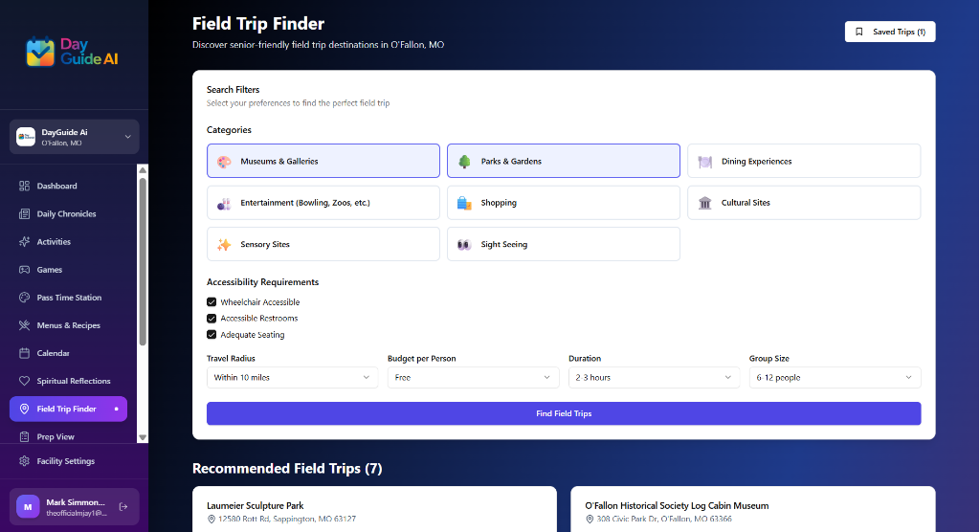Click the Field Trip Finder page title
The width and height of the screenshot is (980, 532).
[258, 24]
